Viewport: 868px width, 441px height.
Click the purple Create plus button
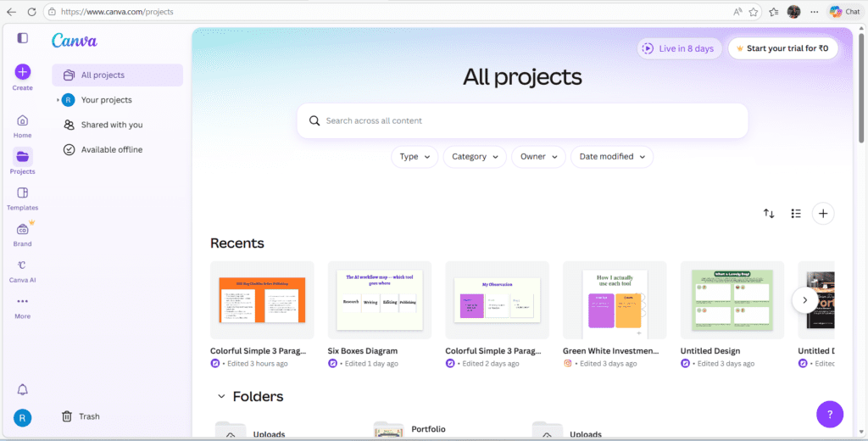pos(23,71)
